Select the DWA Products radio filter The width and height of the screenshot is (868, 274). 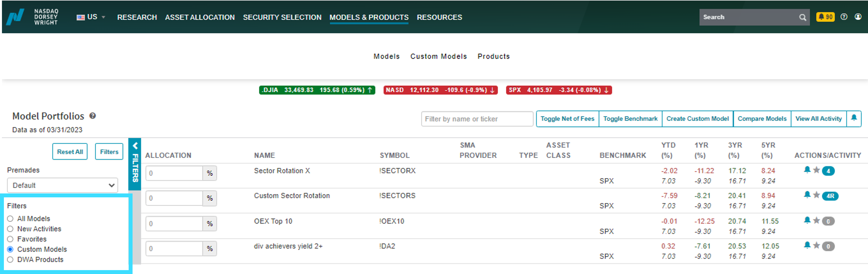tap(10, 260)
